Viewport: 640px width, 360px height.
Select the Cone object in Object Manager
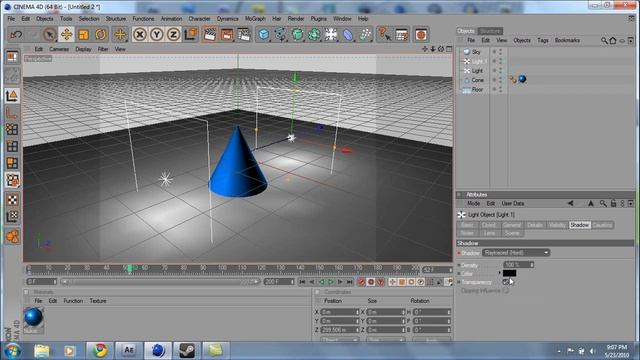point(478,80)
